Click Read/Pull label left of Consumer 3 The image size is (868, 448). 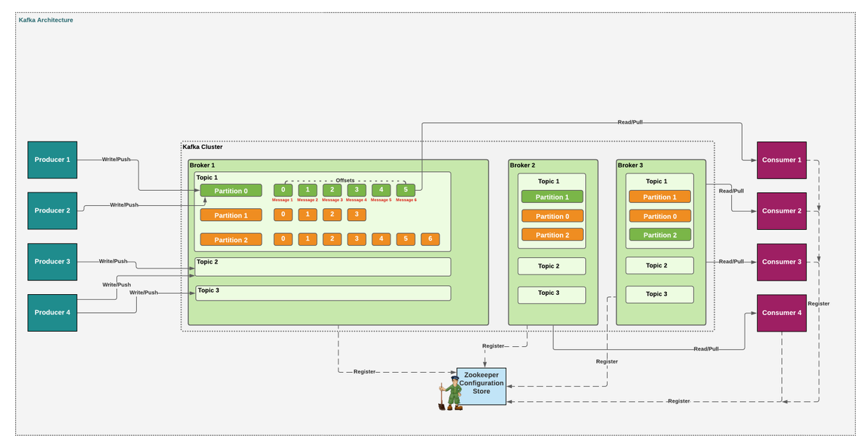[x=731, y=262]
